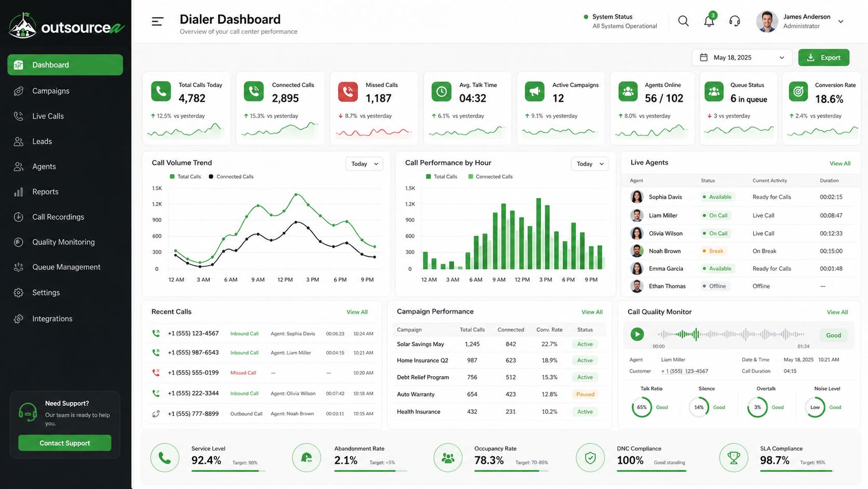Expand the May 18, 2025 date dropdown
This screenshot has height=489, width=868.
tap(742, 58)
